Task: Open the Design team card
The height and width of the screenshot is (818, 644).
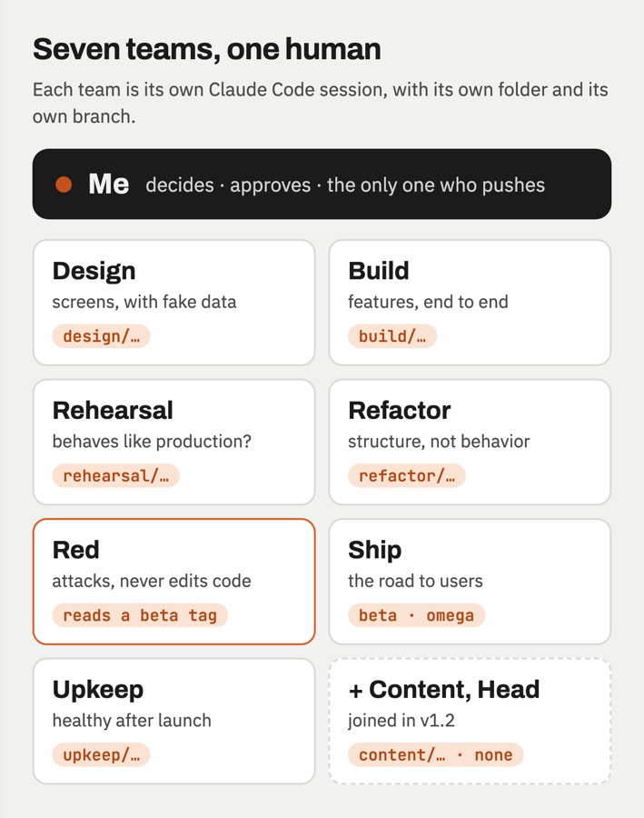Action: coord(174,303)
